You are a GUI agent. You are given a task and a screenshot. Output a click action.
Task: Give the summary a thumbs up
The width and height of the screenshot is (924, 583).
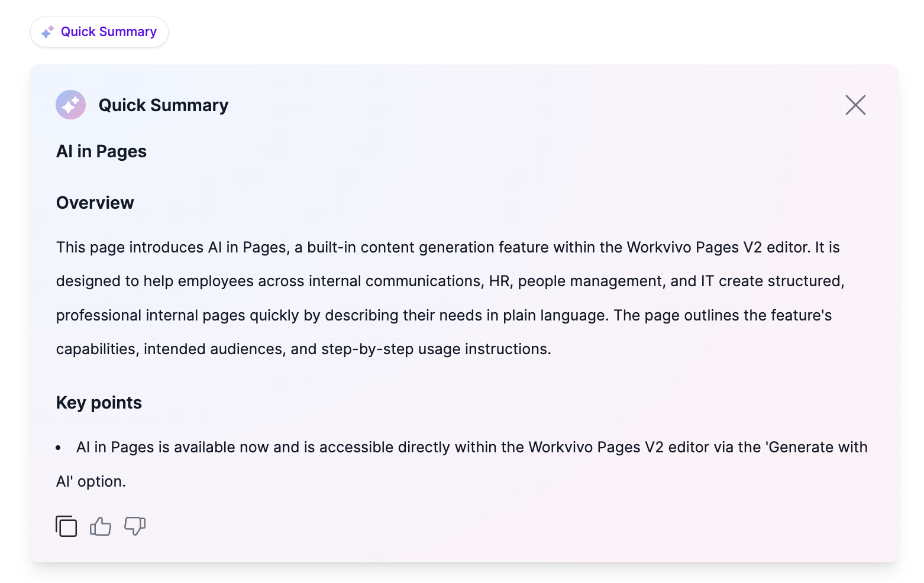[x=101, y=526]
